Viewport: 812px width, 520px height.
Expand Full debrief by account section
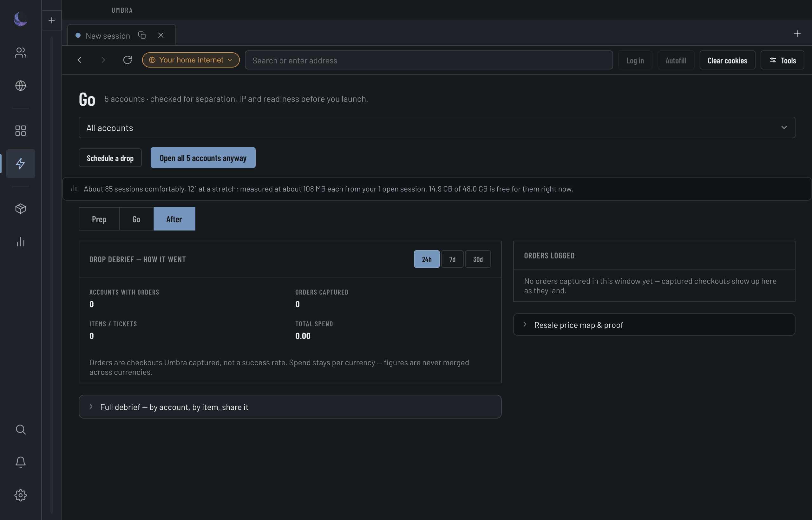(x=290, y=407)
